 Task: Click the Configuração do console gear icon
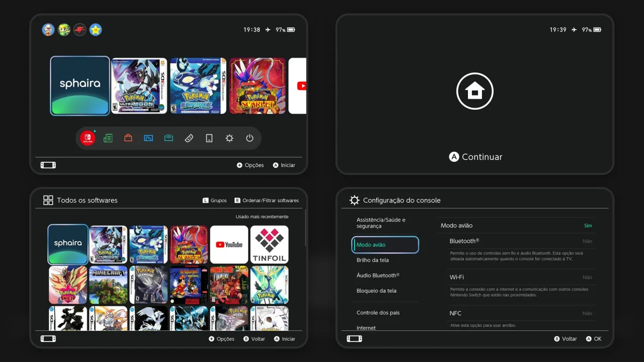(x=354, y=200)
